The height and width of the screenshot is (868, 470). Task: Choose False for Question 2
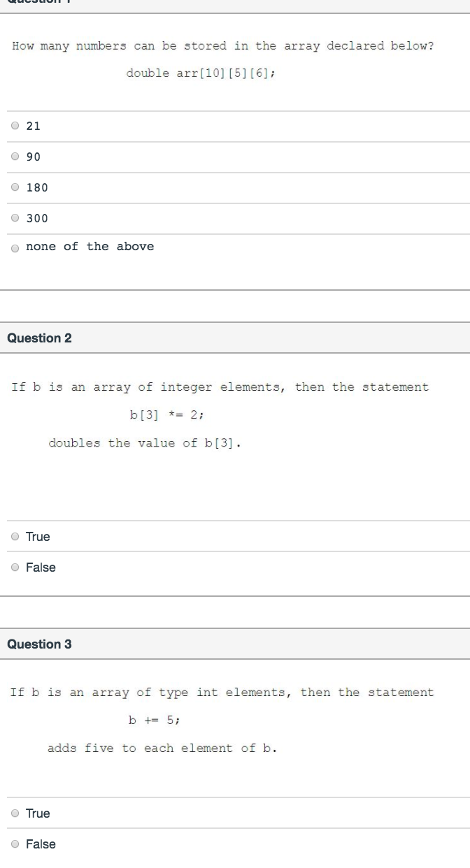pos(15,568)
